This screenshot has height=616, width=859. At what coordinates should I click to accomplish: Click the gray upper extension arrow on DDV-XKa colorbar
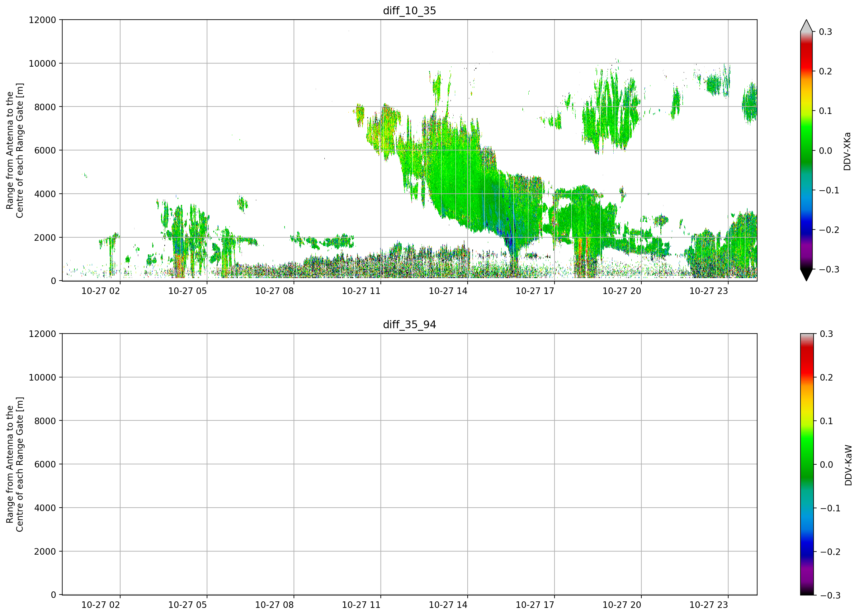click(x=806, y=26)
